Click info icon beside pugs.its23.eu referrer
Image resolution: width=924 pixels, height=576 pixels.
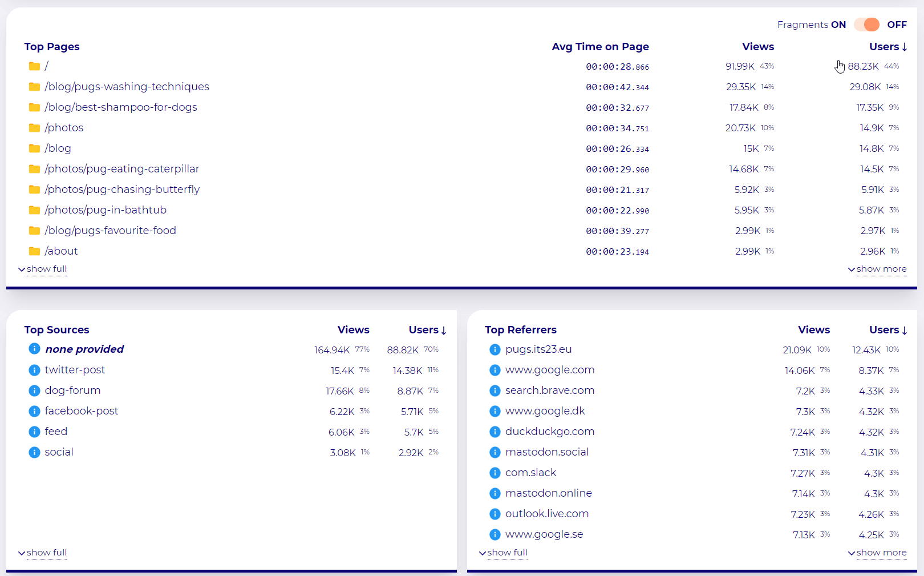[495, 349]
